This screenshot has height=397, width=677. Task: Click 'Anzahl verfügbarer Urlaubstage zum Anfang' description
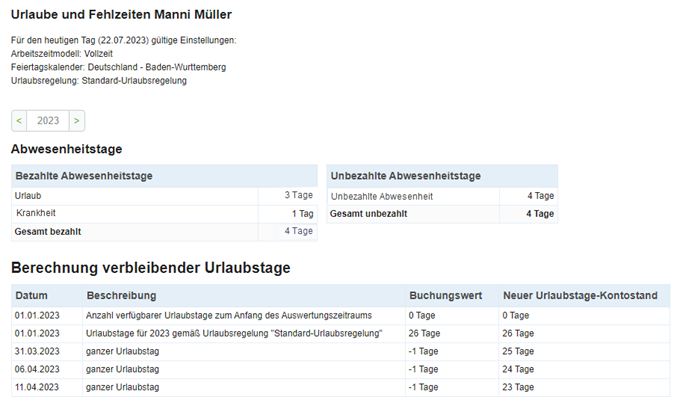pyautogui.click(x=229, y=315)
